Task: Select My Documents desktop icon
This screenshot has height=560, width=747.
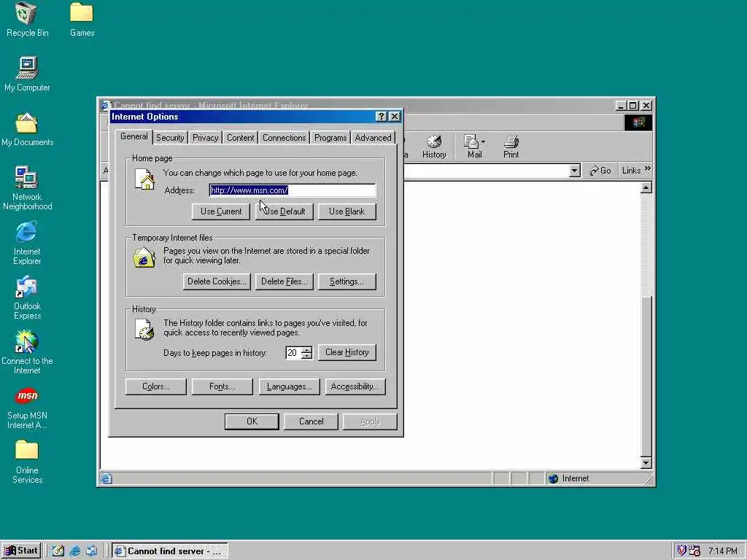Action: pyautogui.click(x=27, y=129)
